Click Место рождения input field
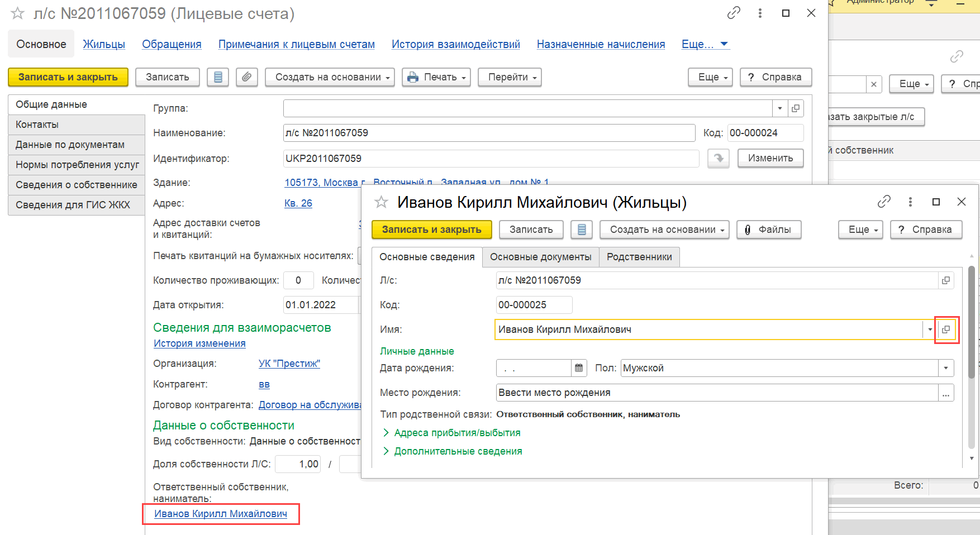This screenshot has width=980, height=535. point(717,393)
